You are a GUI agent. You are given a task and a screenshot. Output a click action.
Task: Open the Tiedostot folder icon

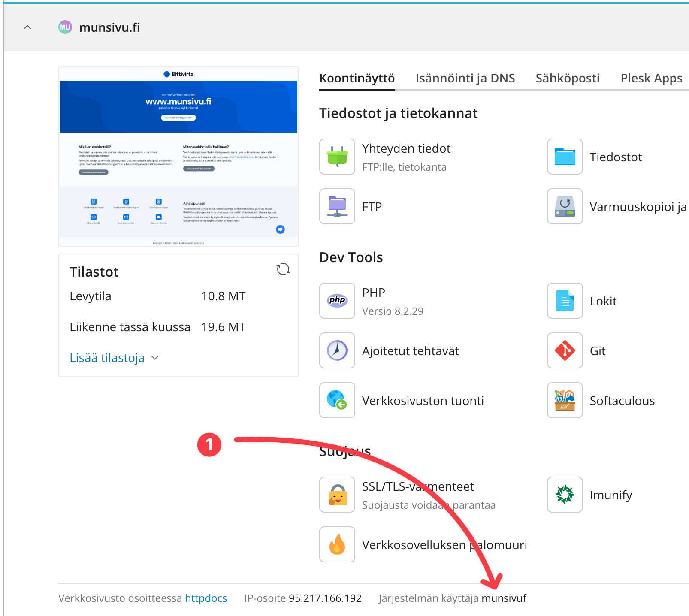coord(565,157)
